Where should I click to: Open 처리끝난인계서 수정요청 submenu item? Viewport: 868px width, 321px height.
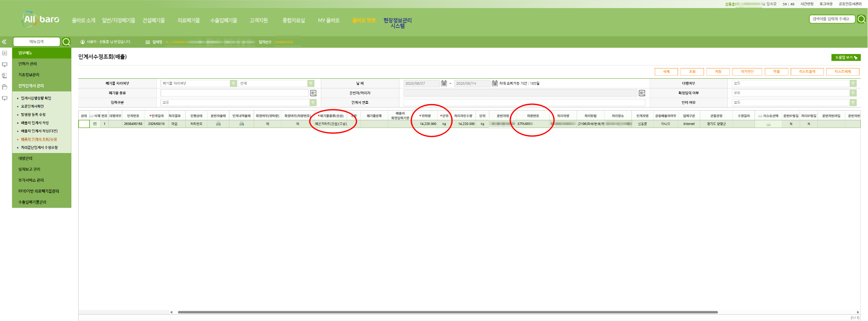[x=39, y=148]
